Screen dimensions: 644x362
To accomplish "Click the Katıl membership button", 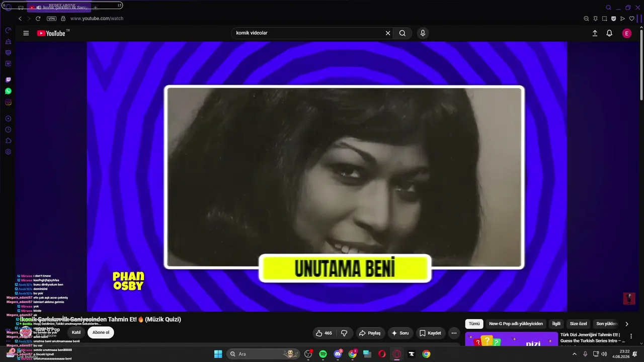I will coord(76,332).
